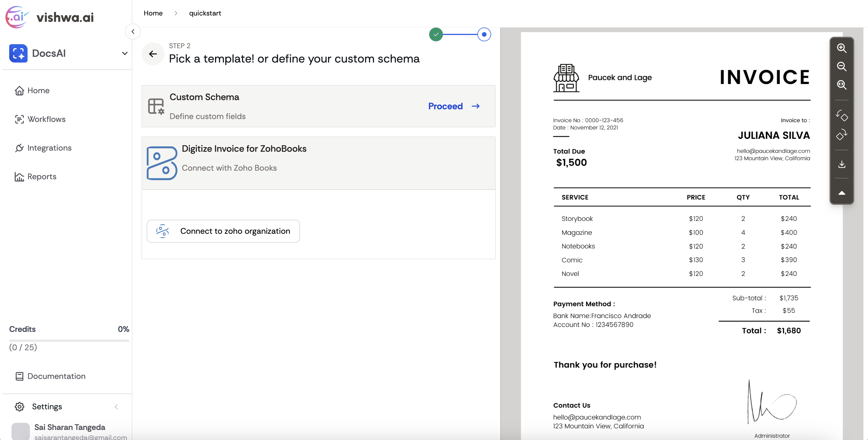Click the Home house icon in sidebar

pos(20,91)
